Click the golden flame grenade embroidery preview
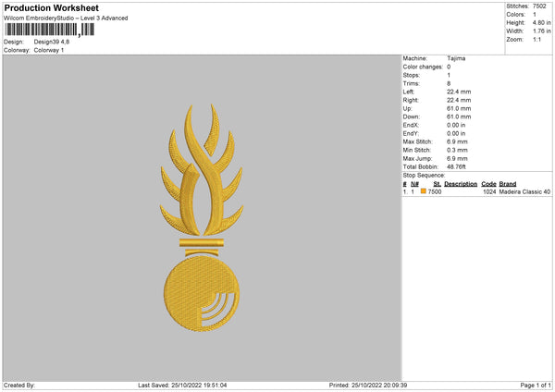Viewport: 555px width, 392px height. pyautogui.click(x=202, y=217)
